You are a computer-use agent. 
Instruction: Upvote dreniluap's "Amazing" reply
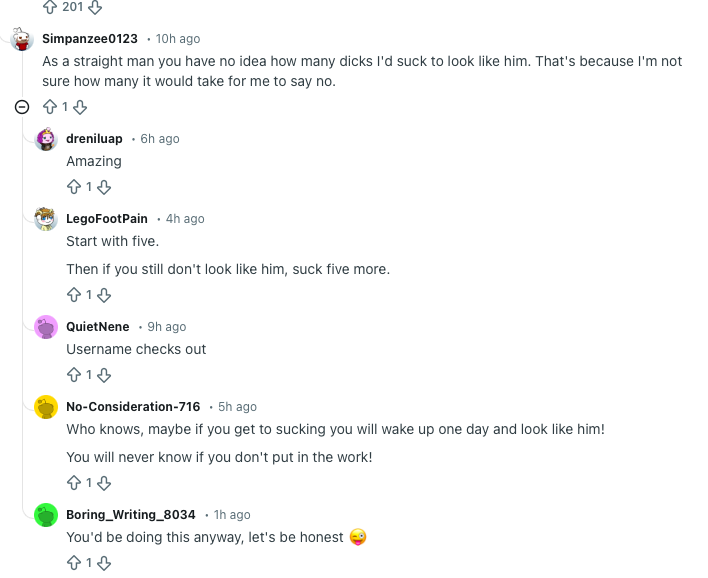tap(73, 186)
